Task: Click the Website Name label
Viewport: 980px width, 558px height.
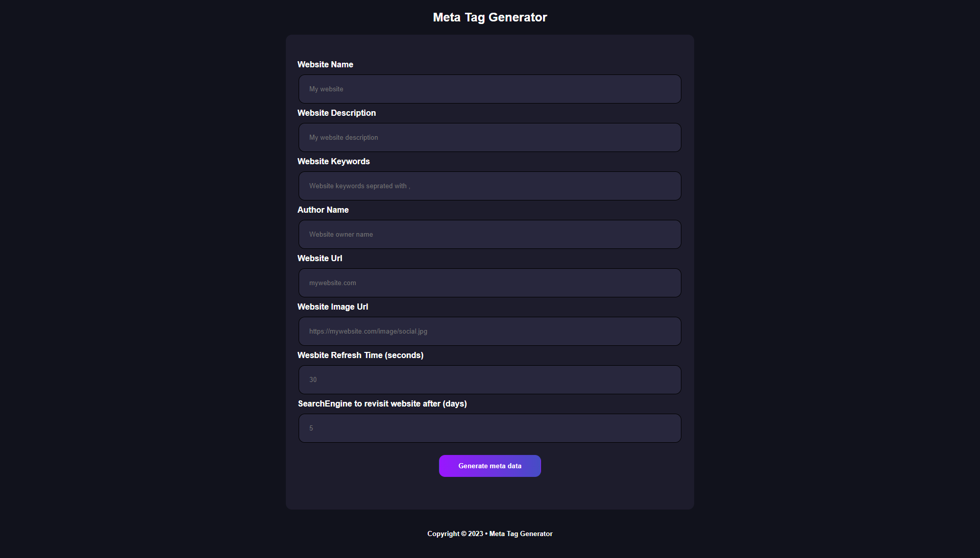Action: 325,64
